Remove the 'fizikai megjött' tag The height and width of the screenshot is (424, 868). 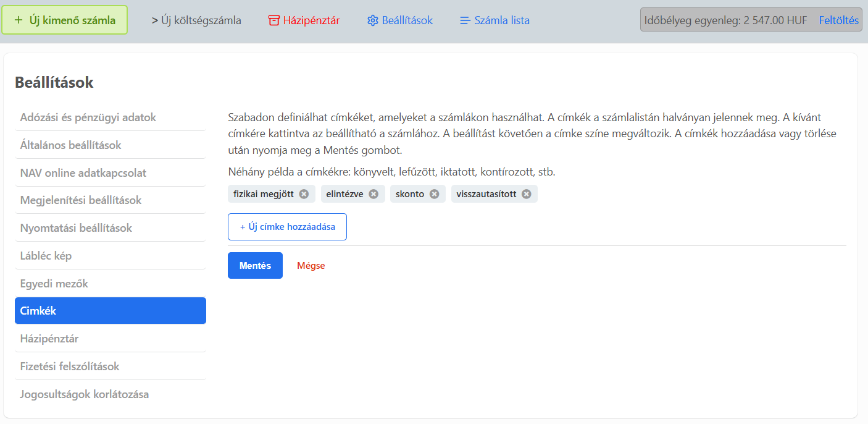[304, 194]
